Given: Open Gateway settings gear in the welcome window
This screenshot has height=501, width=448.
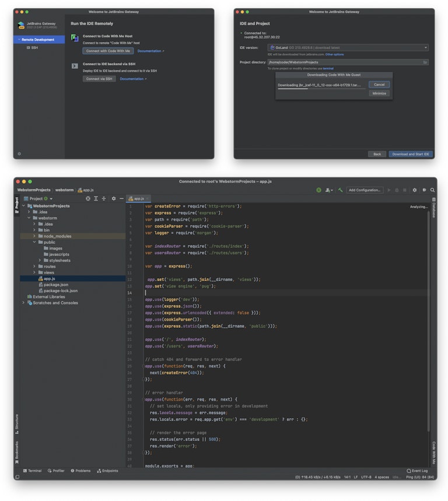Looking at the screenshot, I should point(19,154).
